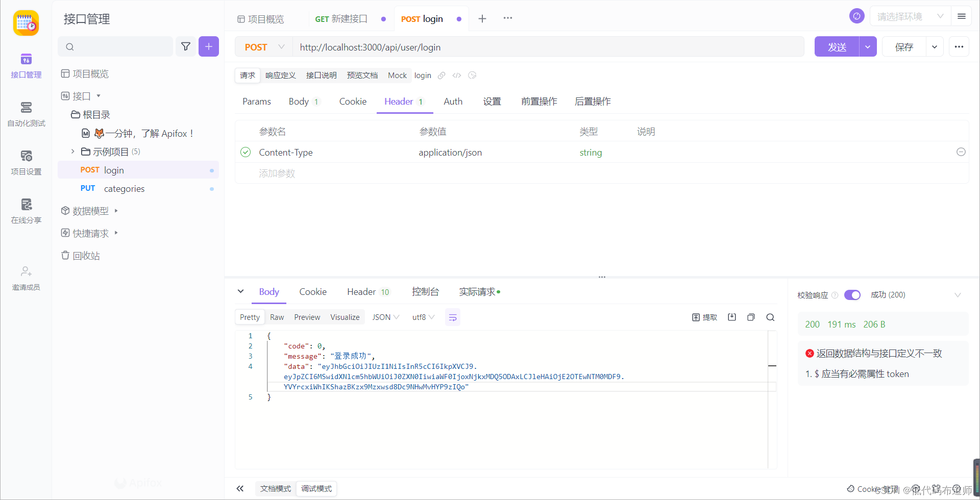Viewport: 980px width, 500px height.
Task: Disable the 校验响应 toggle switch
Action: point(852,295)
